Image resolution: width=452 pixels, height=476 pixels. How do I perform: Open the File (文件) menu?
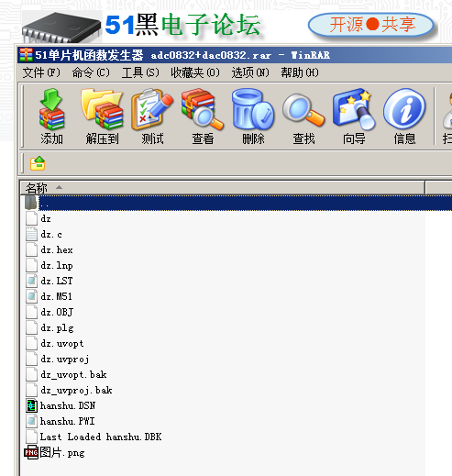point(41,72)
